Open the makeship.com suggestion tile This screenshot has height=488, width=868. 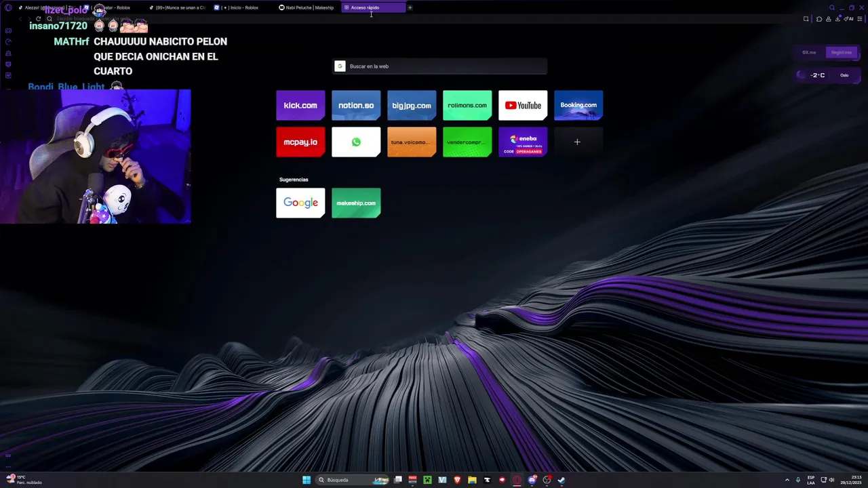(356, 203)
